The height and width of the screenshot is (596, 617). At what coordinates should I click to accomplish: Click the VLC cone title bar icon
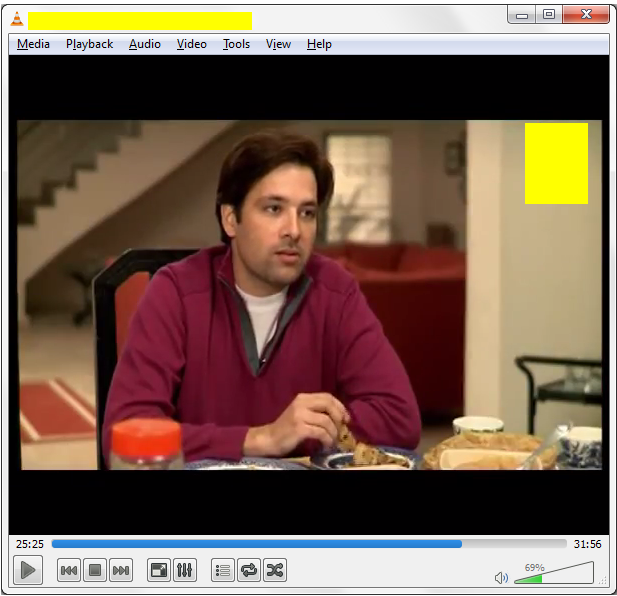pos(17,19)
